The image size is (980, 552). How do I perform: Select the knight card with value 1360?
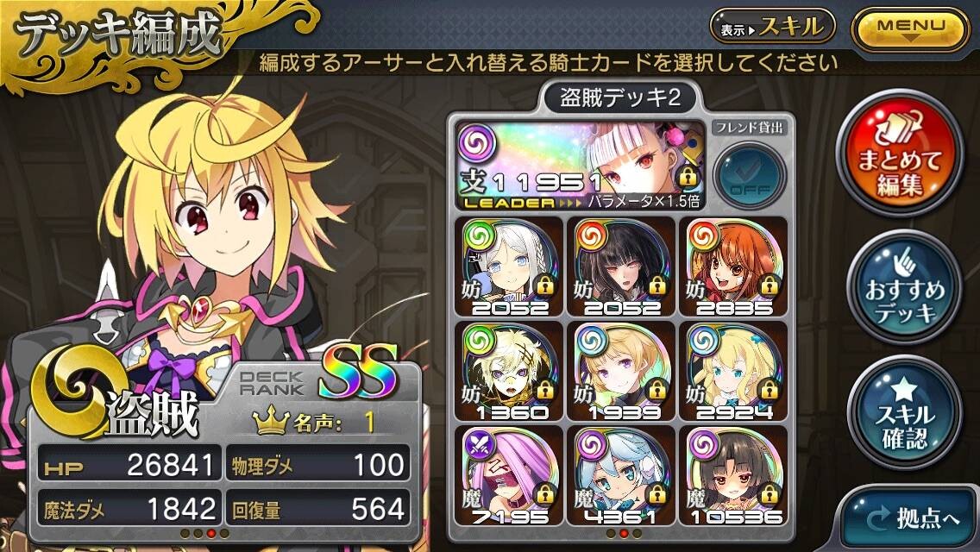509,372
